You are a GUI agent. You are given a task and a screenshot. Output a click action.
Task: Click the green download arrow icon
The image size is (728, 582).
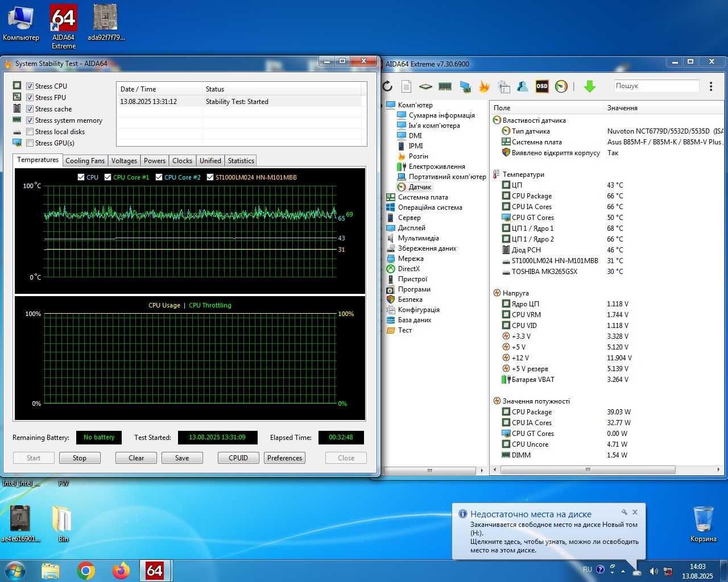(590, 86)
